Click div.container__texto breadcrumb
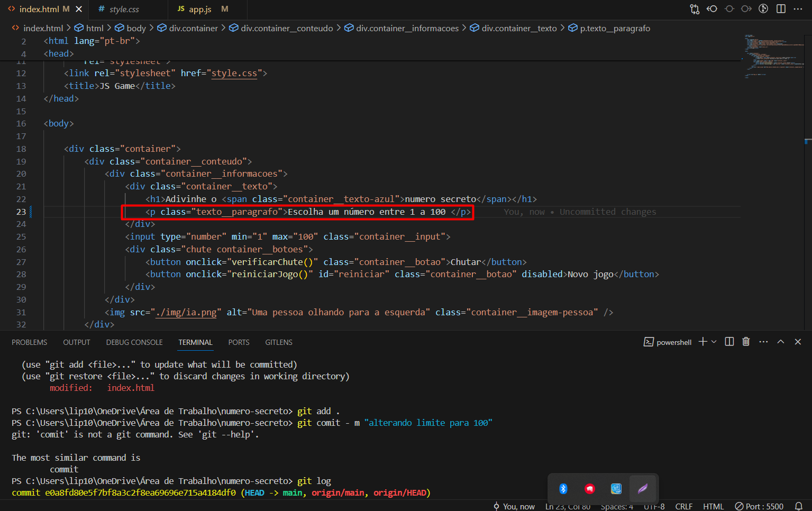 513,28
